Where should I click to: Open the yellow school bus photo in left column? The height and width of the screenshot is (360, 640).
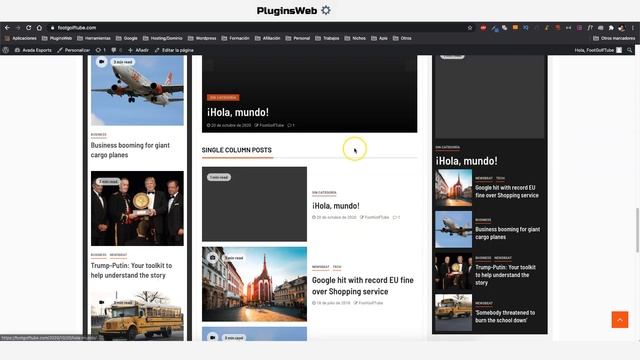tap(137, 316)
